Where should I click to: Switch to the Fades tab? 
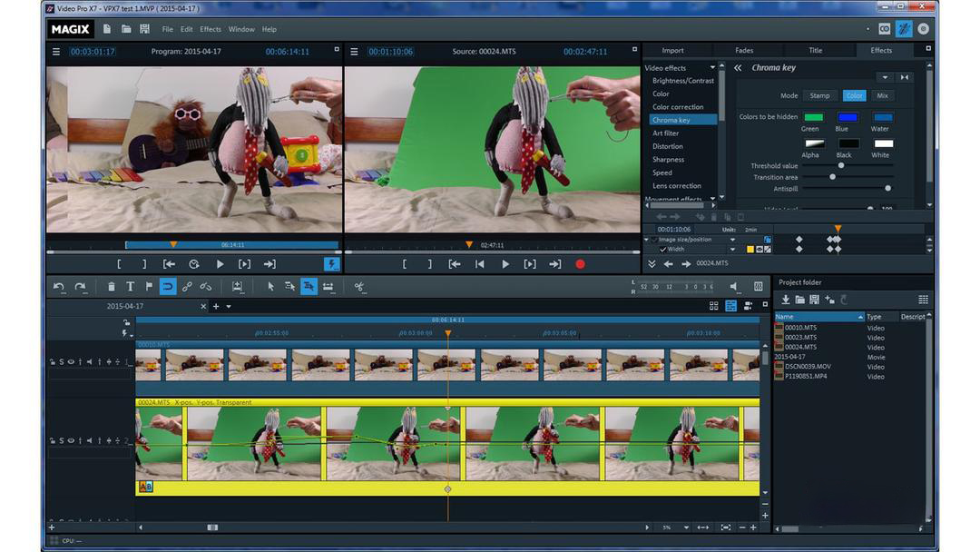point(743,51)
